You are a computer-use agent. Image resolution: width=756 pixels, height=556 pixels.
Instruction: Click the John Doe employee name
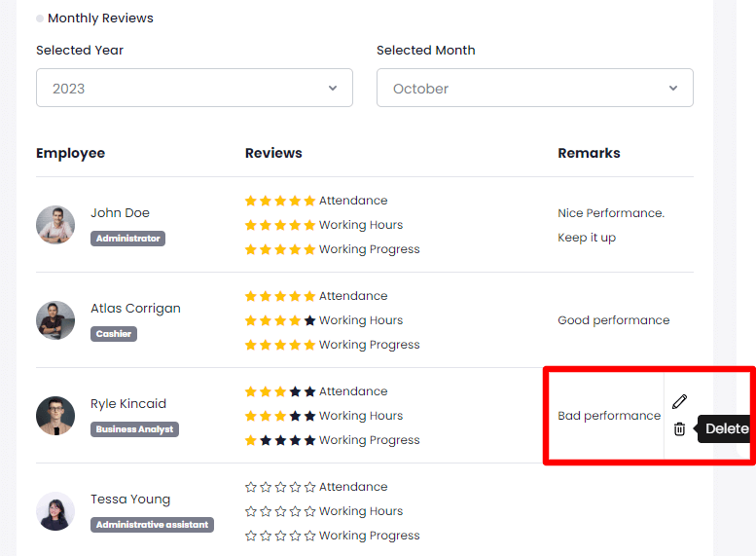pos(120,213)
